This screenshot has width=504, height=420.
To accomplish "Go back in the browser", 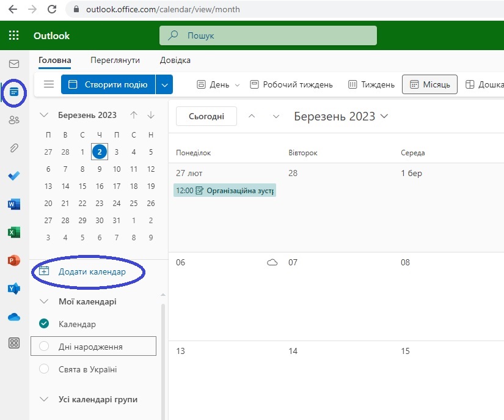I will 13,9.
